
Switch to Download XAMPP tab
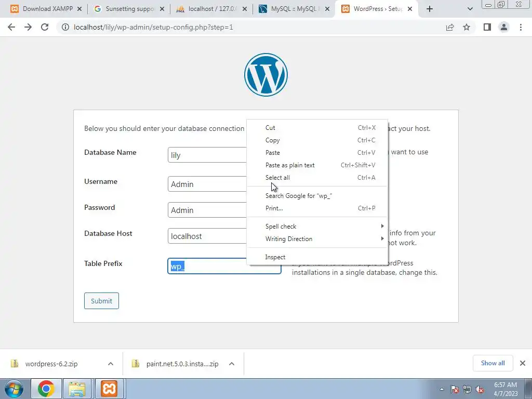tap(43, 9)
